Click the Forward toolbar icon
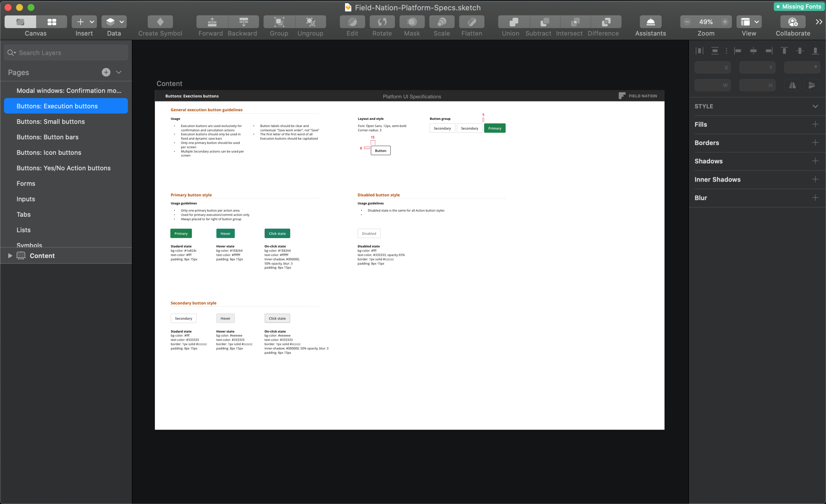Screen dimensions: 826x504 [212, 22]
